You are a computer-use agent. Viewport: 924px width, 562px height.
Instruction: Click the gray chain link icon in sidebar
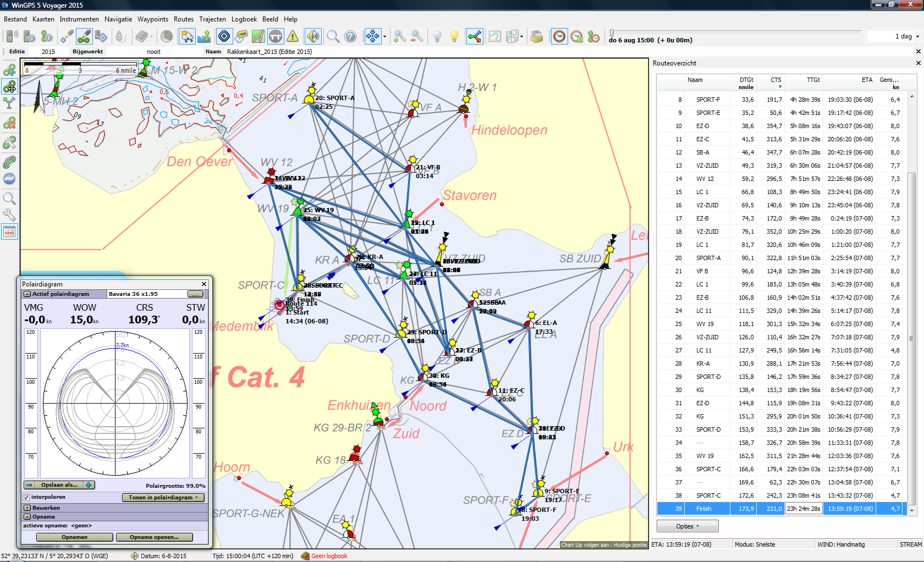point(9,162)
